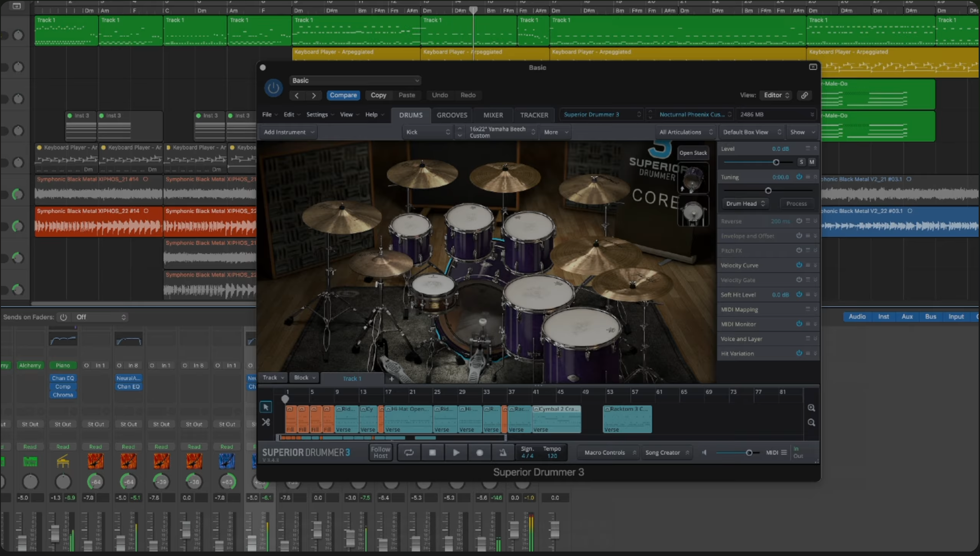Open the Help menu in Superior Drummer

click(374, 115)
